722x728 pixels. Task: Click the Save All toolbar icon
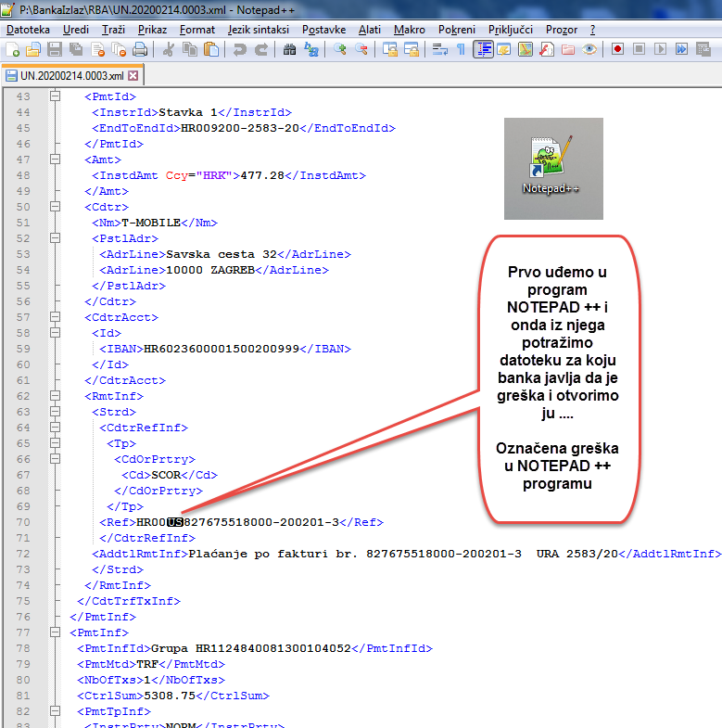(x=76, y=49)
